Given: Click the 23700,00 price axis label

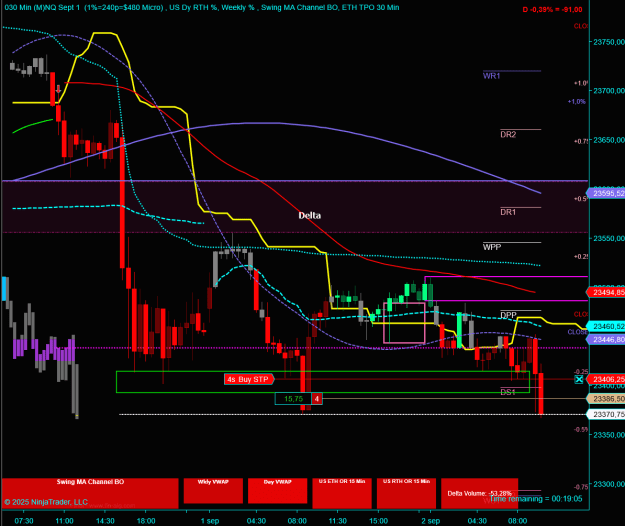Looking at the screenshot, I should [609, 91].
